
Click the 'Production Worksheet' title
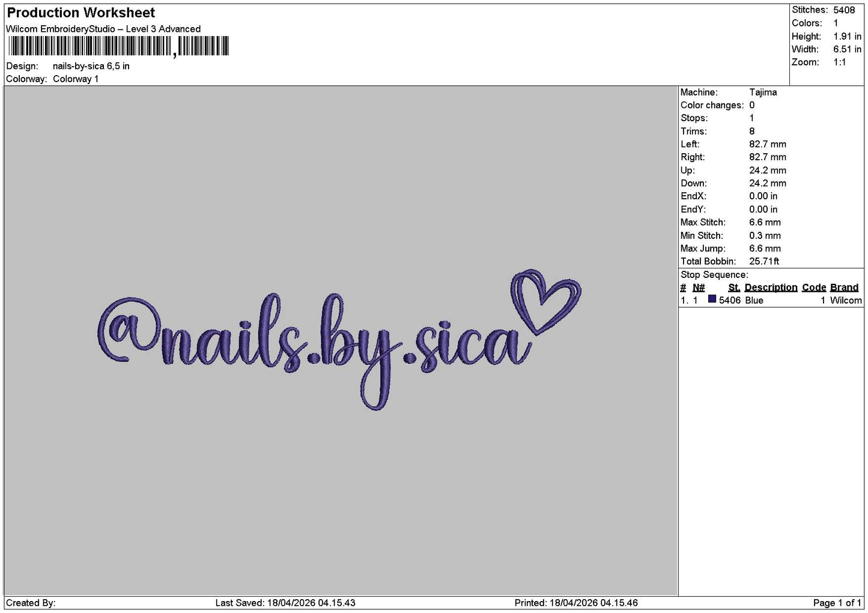(80, 13)
